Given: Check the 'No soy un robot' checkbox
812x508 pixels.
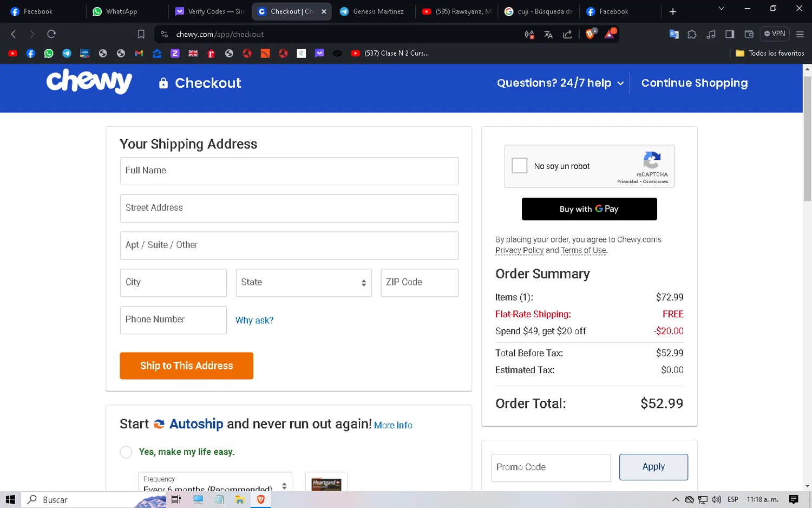Looking at the screenshot, I should [519, 166].
